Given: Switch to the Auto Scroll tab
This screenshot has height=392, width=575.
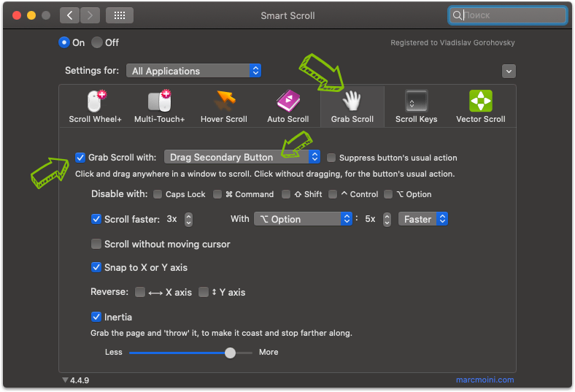Looking at the screenshot, I should [288, 107].
